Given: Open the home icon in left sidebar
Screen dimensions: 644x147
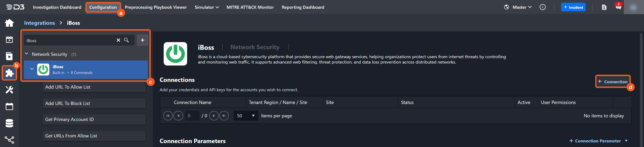Looking at the screenshot, I should pos(9,23).
